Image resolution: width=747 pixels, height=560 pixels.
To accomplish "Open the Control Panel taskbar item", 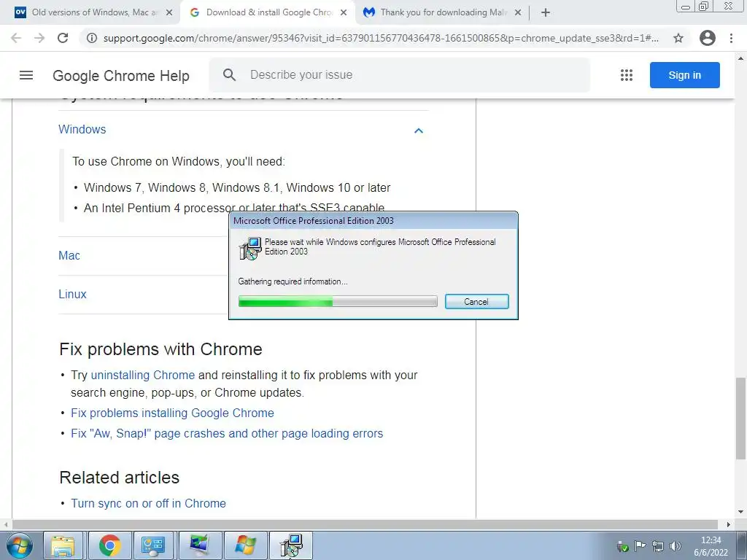I will click(153, 545).
